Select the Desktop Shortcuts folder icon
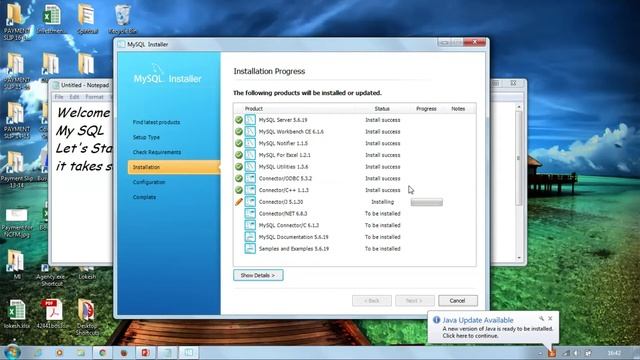640x360 pixels. pos(87,317)
